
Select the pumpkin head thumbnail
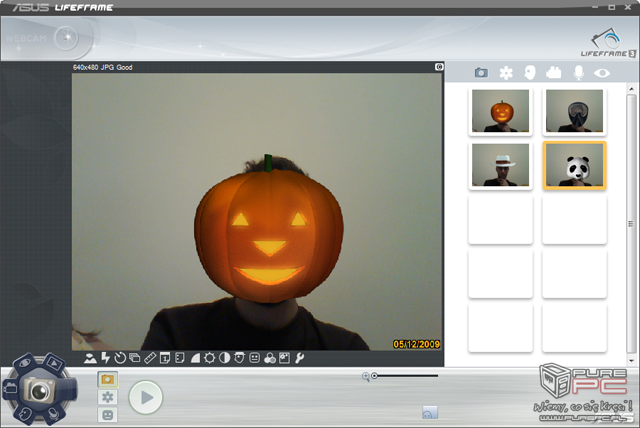pyautogui.click(x=500, y=110)
